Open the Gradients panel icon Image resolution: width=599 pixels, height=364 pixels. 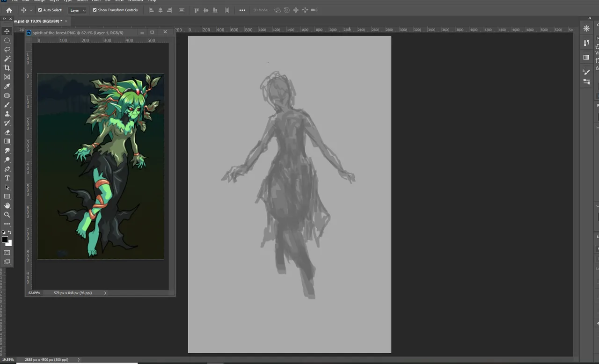coord(586,57)
